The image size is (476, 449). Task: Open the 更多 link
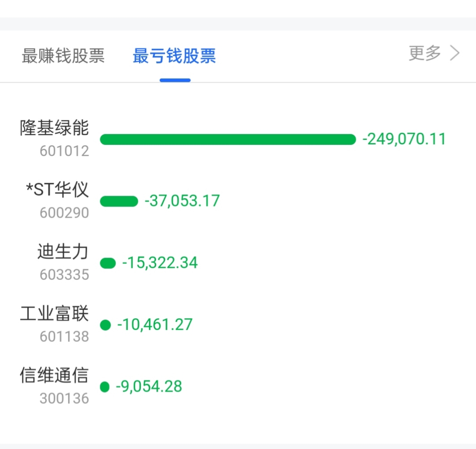coord(425,53)
